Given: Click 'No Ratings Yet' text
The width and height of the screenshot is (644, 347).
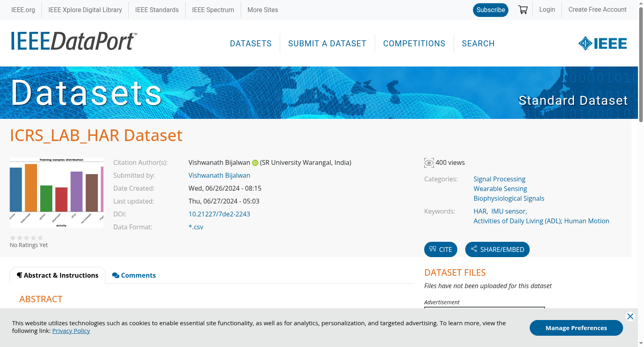Looking at the screenshot, I should pos(29,245).
